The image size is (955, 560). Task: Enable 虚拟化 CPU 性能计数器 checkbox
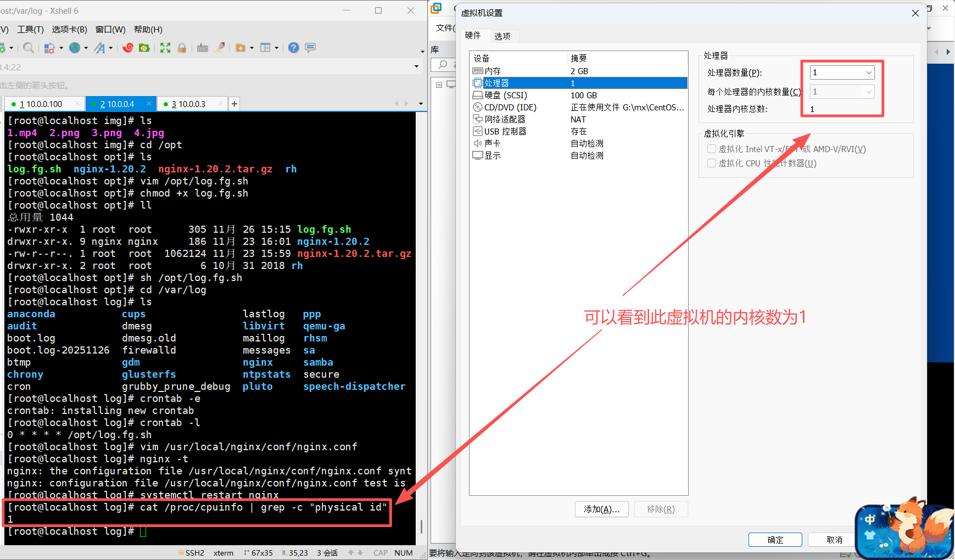pyautogui.click(x=712, y=163)
